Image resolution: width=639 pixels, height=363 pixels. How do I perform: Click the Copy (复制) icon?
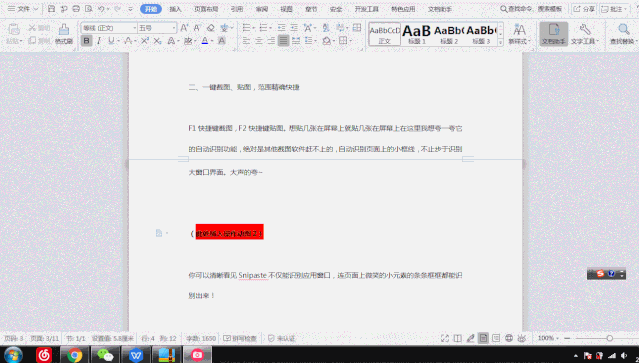point(32,41)
